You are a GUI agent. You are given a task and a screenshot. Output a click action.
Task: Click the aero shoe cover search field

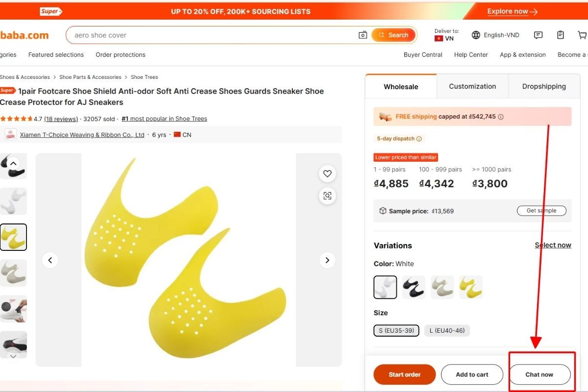click(x=196, y=35)
